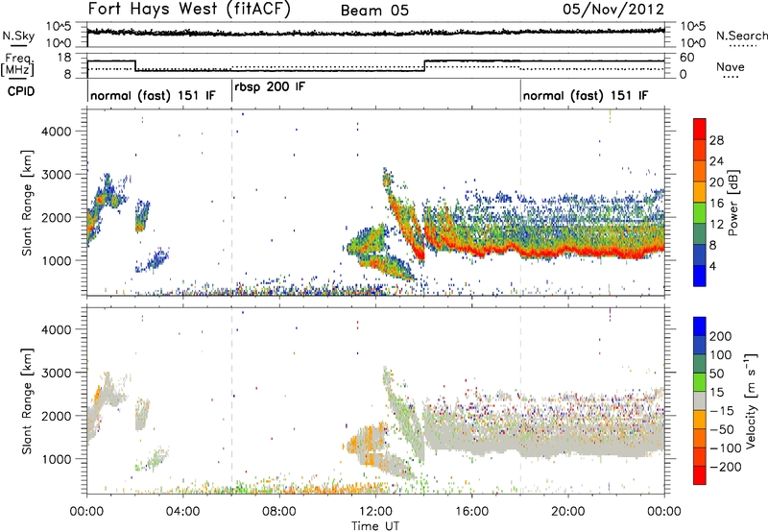Click the blue bottom of power colorbar
768x532 pixels.
[700, 276]
